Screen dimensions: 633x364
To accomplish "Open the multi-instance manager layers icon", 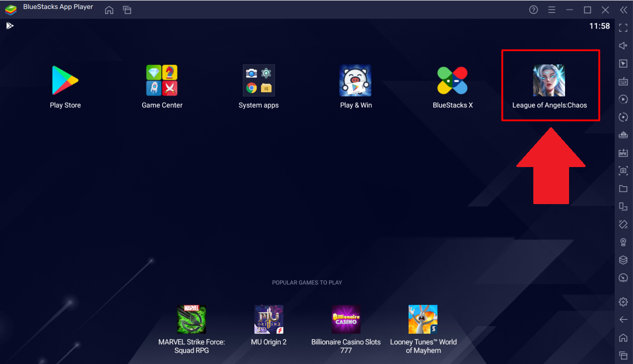I will point(623,260).
